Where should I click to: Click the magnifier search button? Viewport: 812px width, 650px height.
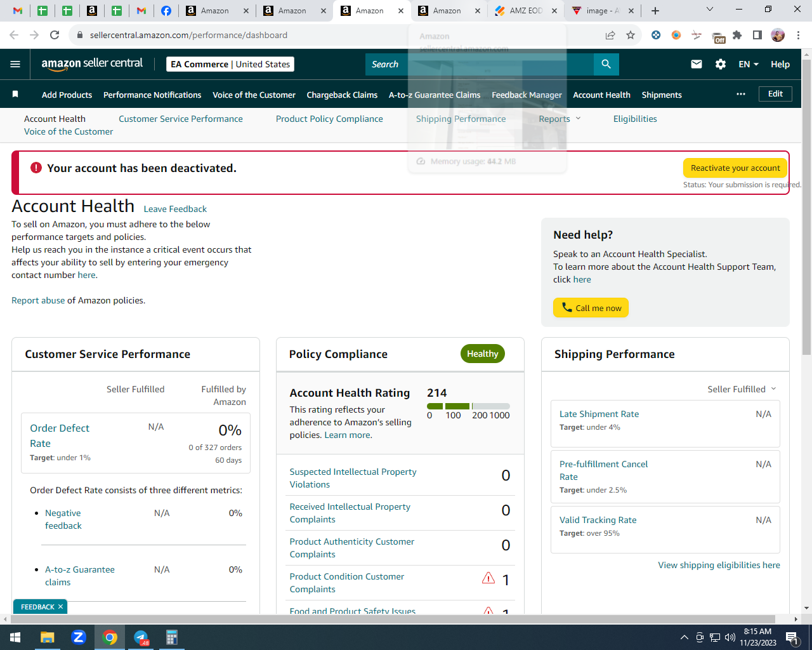point(606,64)
